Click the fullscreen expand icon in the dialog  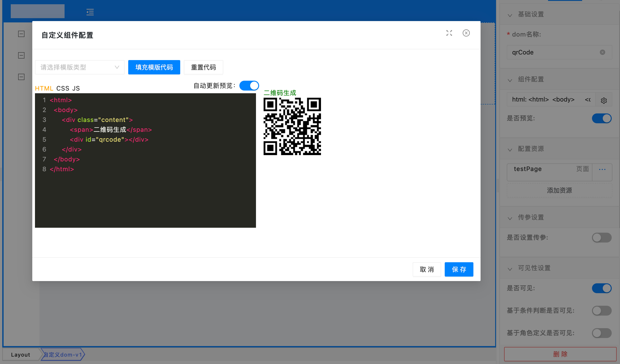449,33
